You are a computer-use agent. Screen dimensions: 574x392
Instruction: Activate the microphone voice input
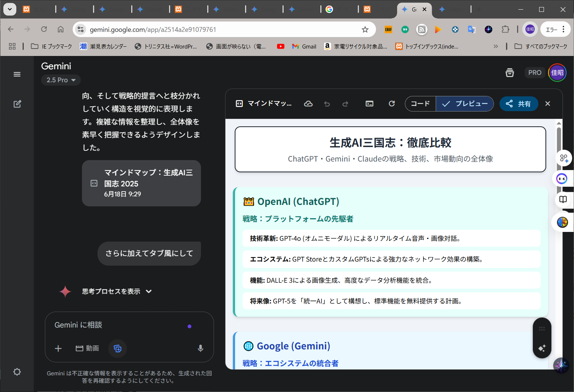[200, 348]
